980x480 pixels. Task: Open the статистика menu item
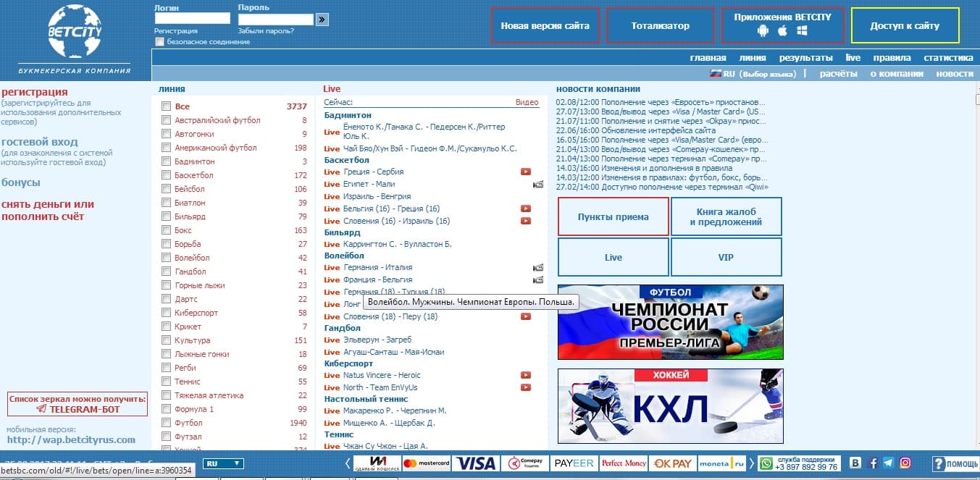(x=948, y=58)
